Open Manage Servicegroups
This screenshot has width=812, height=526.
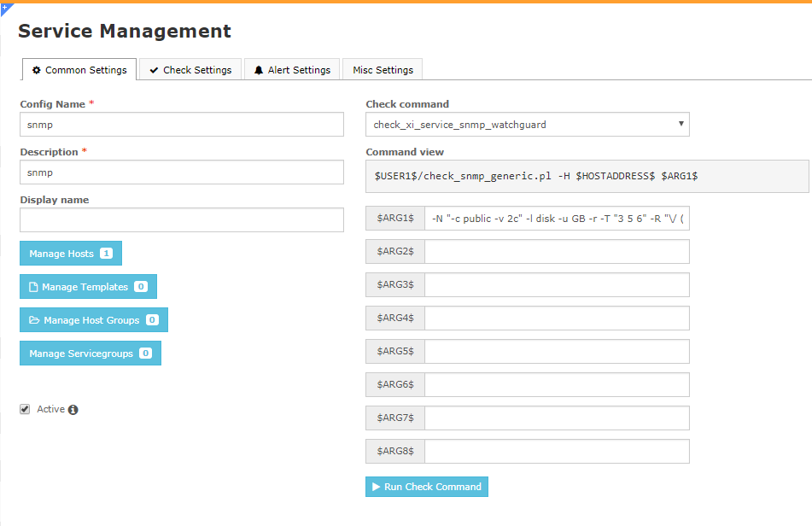coord(90,354)
